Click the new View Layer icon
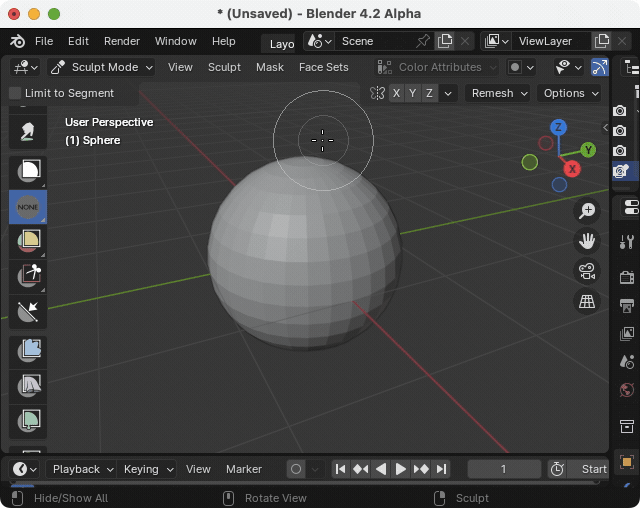The width and height of the screenshot is (640, 508). pyautogui.click(x=602, y=41)
